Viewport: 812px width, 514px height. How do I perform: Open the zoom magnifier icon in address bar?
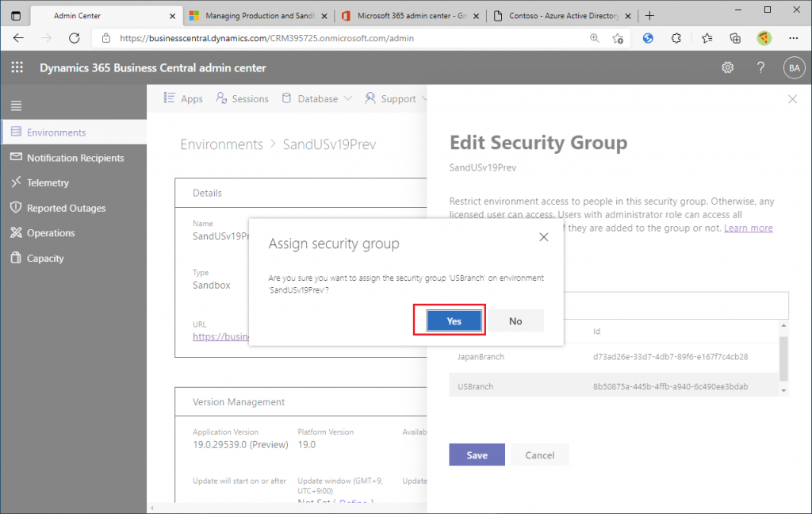595,38
